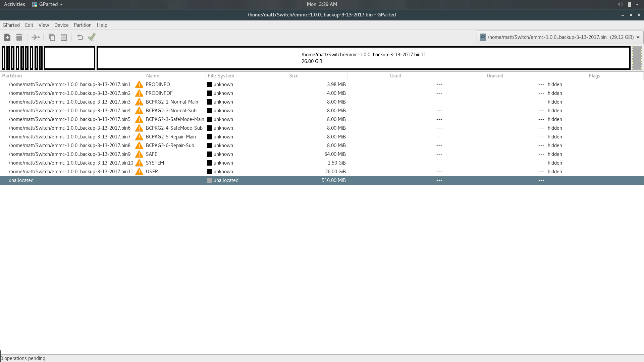Click warning icon beside USER partition
The width and height of the screenshot is (644, 362).
pyautogui.click(x=139, y=172)
